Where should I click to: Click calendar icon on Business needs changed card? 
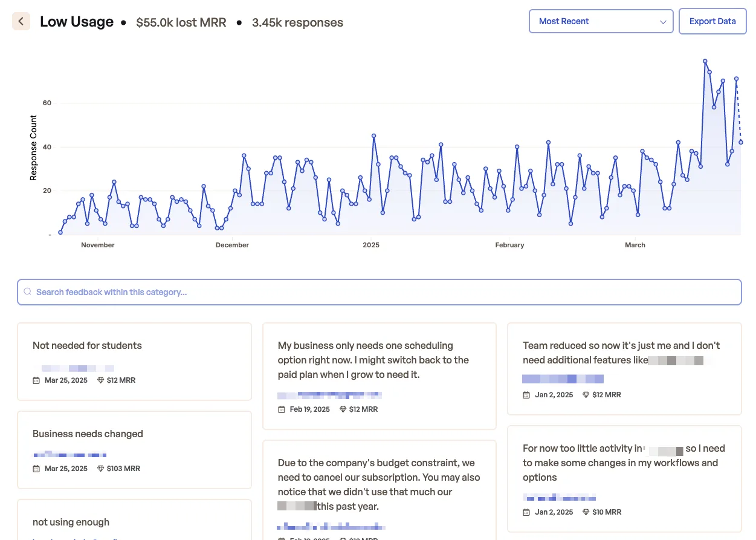click(36, 469)
